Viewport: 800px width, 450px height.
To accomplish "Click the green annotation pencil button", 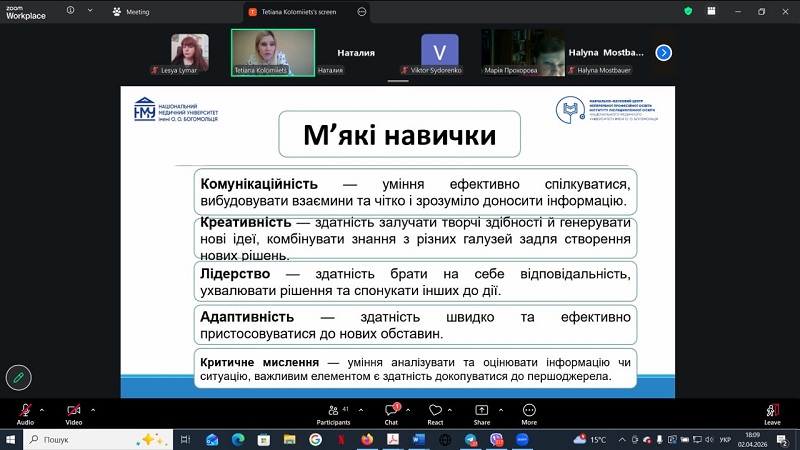I will tap(18, 377).
